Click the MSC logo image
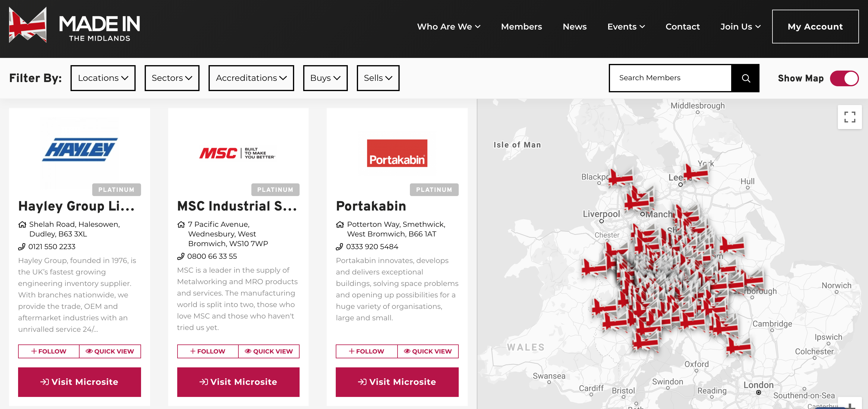 pos(237,153)
